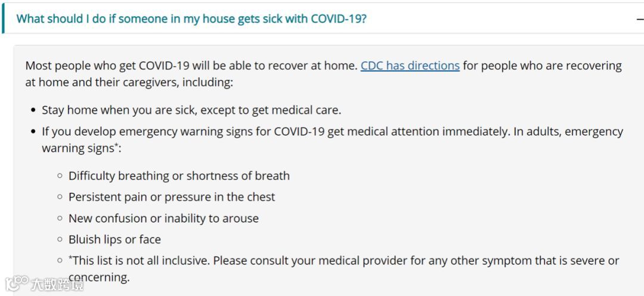Click the minus icon on the accordion header

pos(640,19)
